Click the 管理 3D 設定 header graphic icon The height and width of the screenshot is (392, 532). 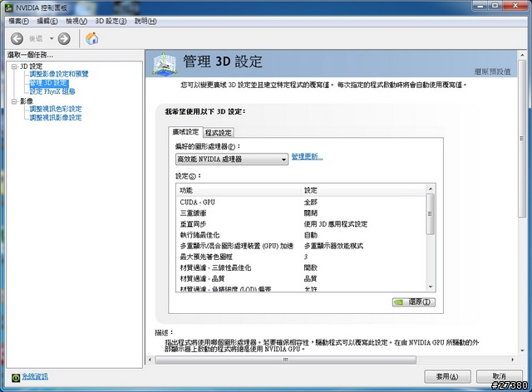point(165,64)
